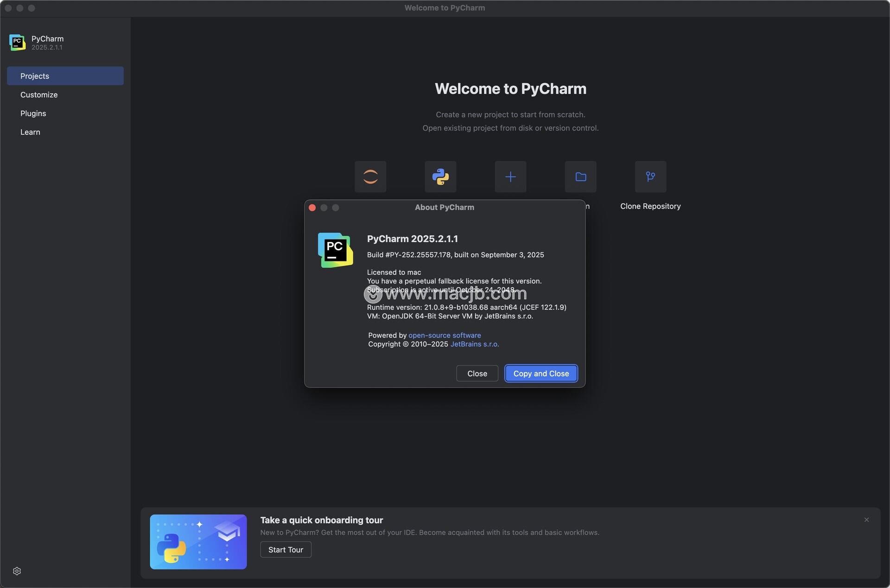The image size is (890, 588).
Task: Switch to the Customize tab
Action: click(39, 95)
